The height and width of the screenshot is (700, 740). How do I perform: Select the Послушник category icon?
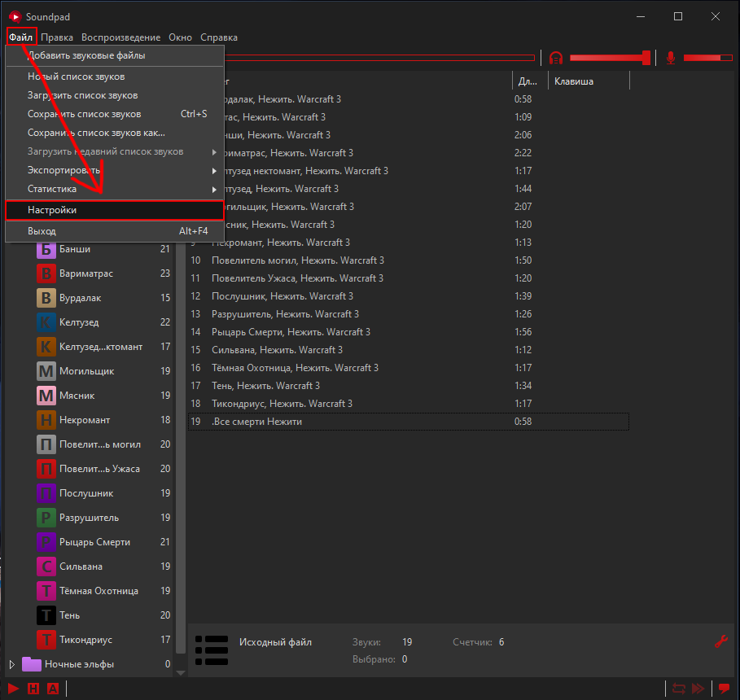46,493
